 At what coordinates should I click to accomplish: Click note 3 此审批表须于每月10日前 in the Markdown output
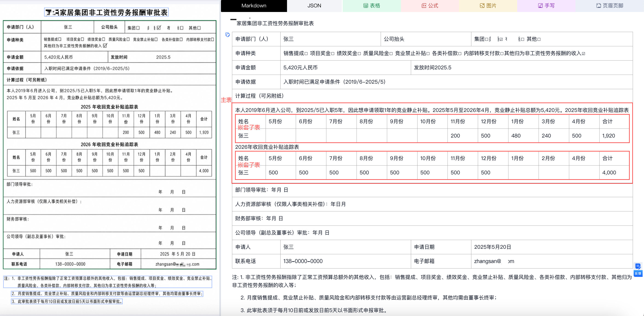[314, 310]
